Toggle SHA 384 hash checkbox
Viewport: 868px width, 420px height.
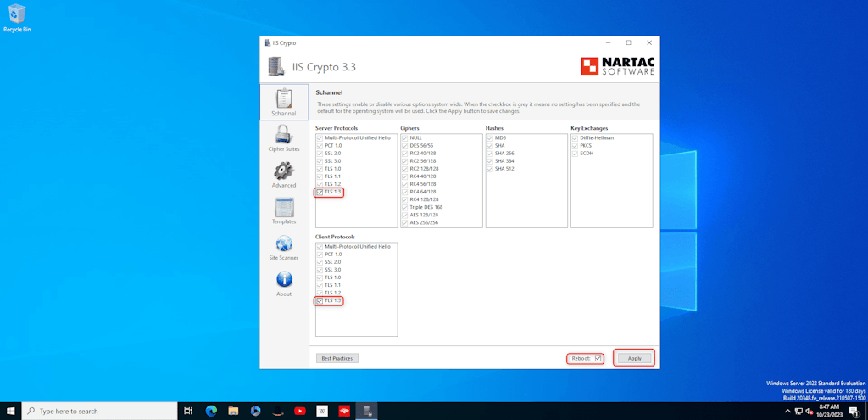click(x=490, y=160)
